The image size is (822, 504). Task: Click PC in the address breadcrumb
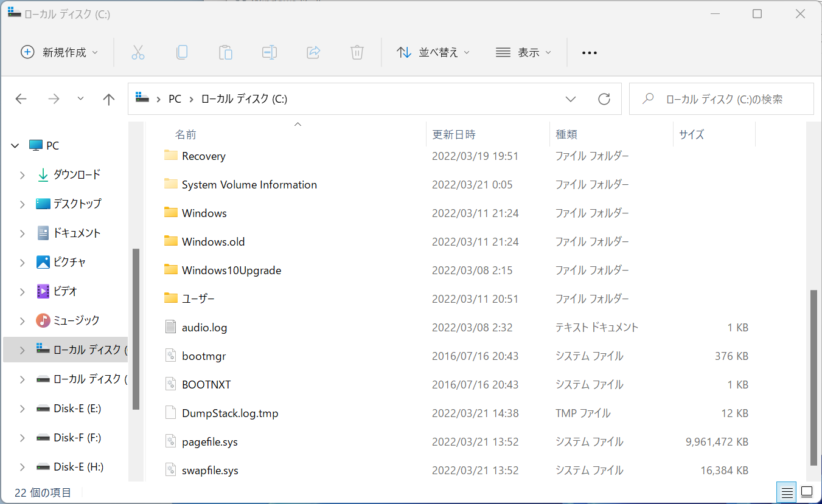175,99
